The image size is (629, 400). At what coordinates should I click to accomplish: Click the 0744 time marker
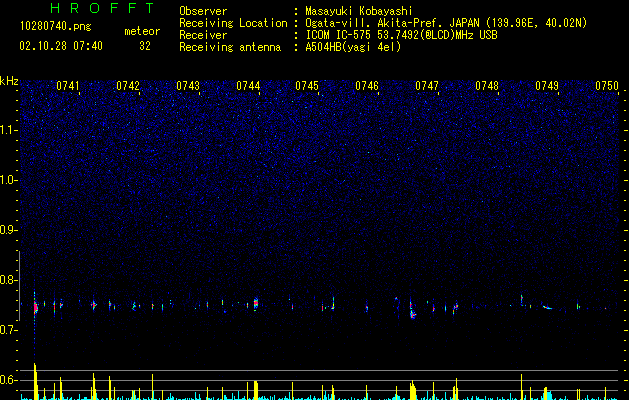[248, 86]
